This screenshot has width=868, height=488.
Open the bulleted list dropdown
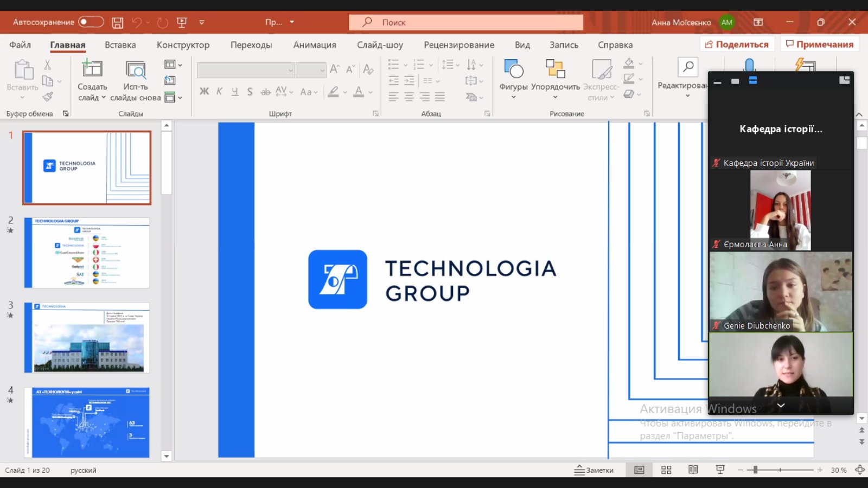click(405, 65)
